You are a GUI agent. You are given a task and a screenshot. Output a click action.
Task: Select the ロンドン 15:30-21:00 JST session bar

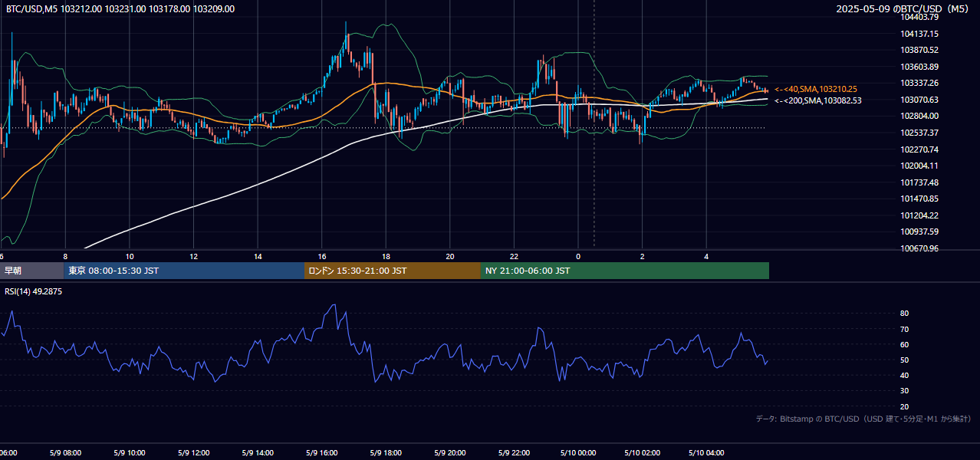pos(393,271)
